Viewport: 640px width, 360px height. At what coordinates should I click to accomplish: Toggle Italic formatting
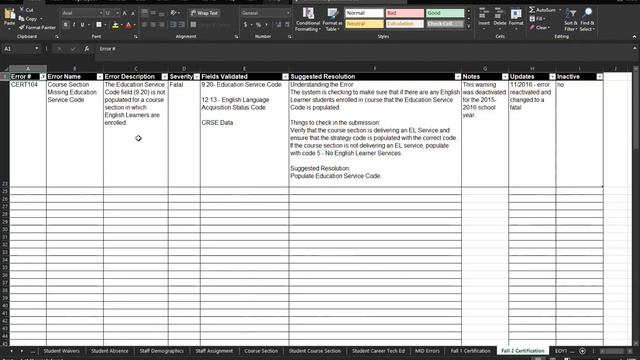74,25
